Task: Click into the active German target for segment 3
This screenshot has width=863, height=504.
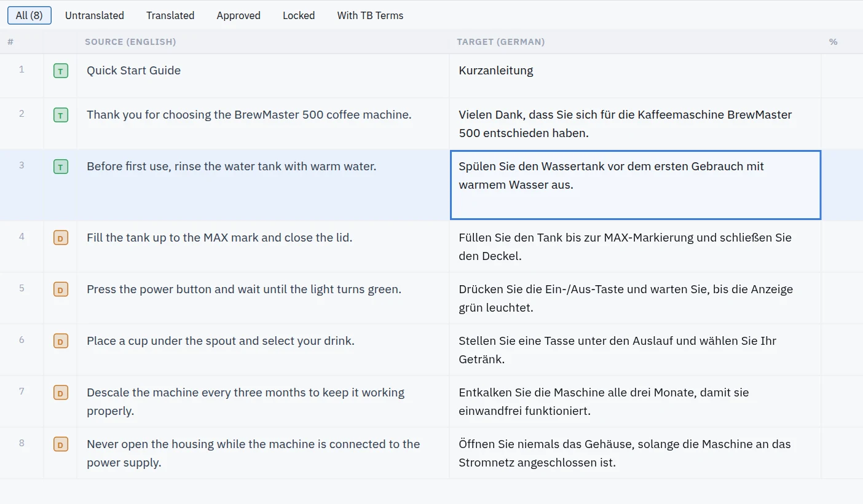Action: tap(636, 185)
